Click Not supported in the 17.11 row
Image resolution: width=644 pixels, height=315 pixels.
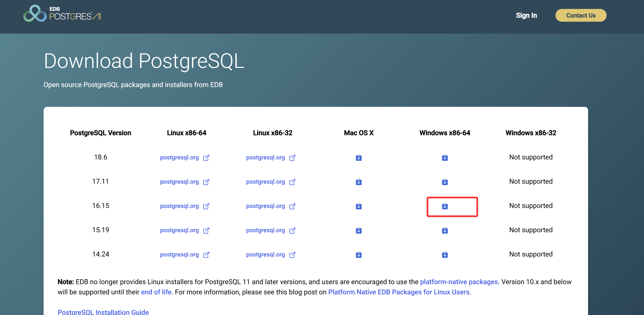[x=531, y=181]
